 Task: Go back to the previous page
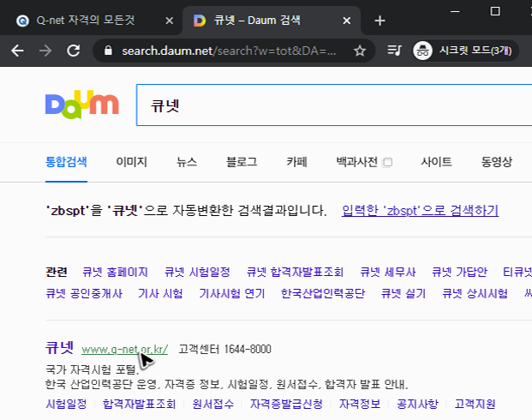point(17,51)
